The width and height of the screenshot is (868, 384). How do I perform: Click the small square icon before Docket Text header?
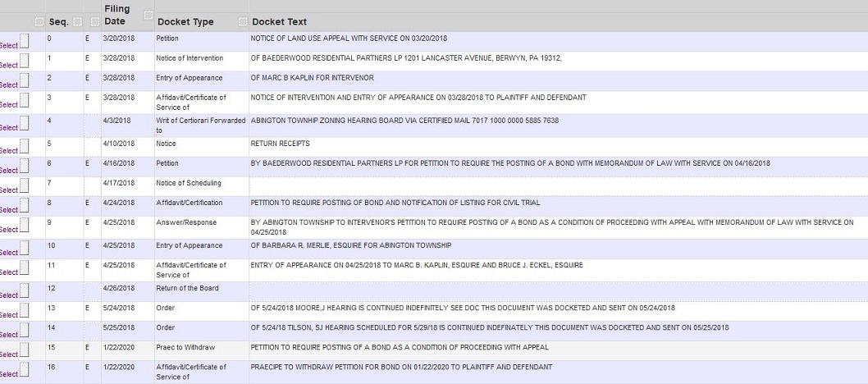coord(243,21)
